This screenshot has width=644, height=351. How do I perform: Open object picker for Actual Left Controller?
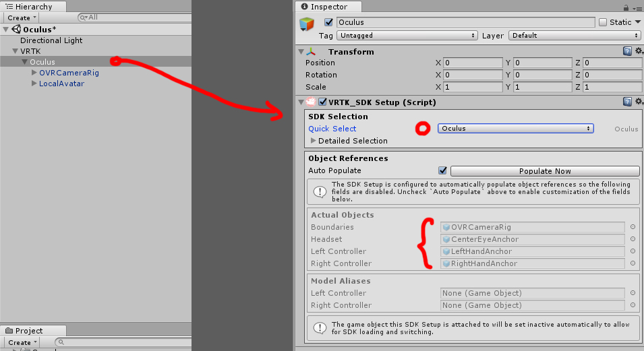pyautogui.click(x=633, y=251)
